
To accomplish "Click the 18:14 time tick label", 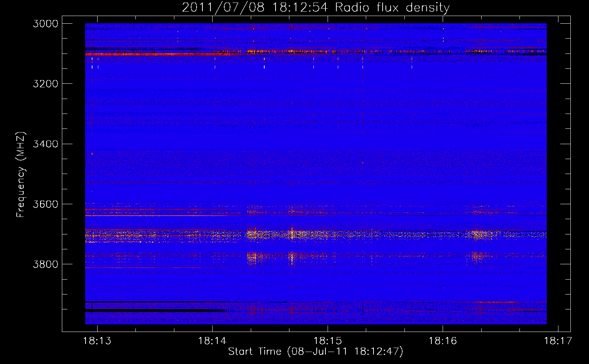I will point(212,341).
